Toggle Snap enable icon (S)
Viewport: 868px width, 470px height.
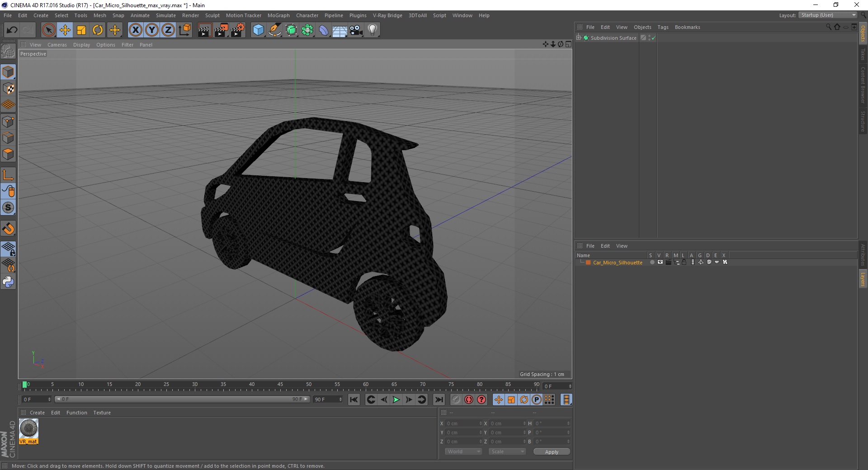(8, 207)
